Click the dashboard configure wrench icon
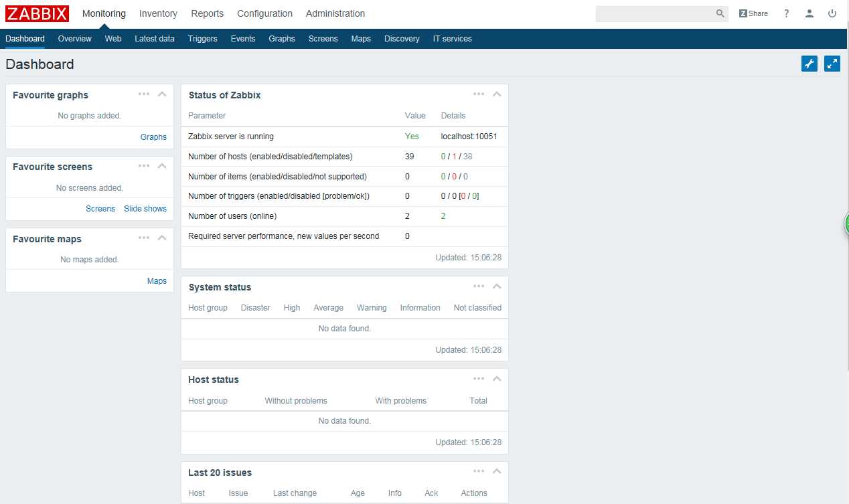 click(809, 64)
